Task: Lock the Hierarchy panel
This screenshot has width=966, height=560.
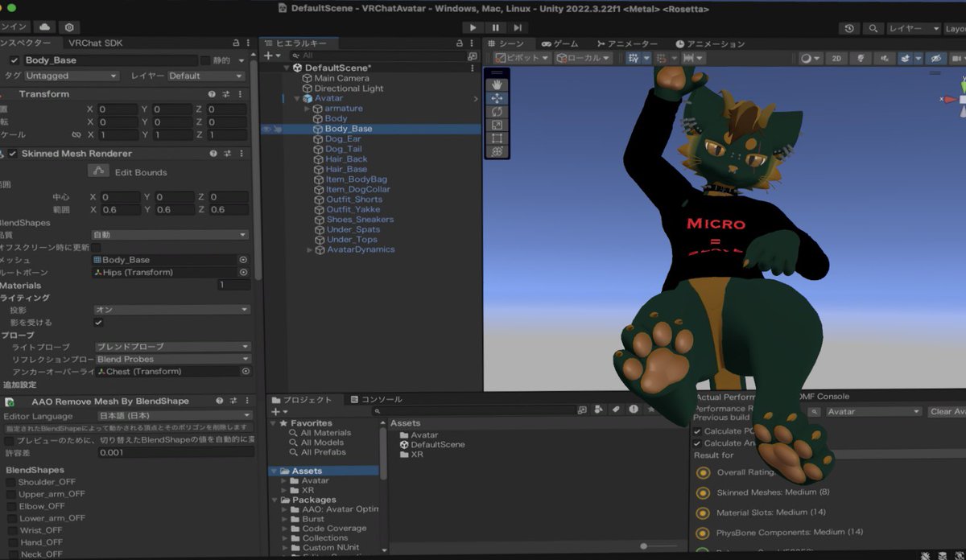Action: click(460, 43)
